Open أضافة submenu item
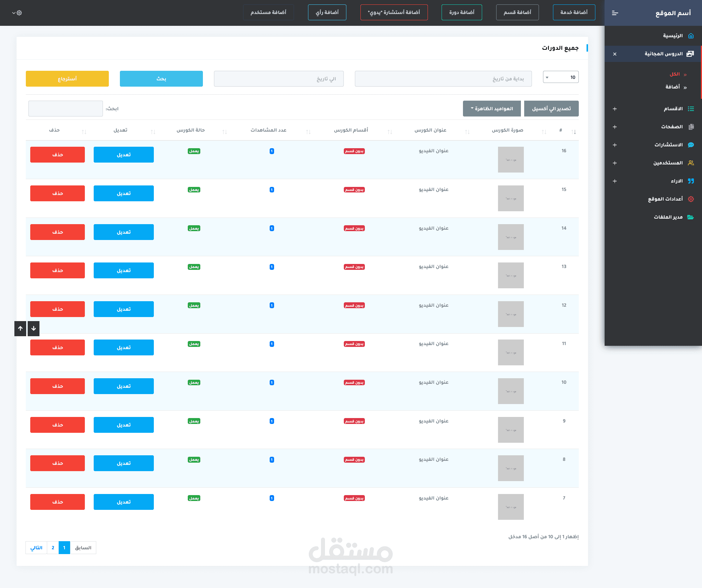 [x=672, y=87]
